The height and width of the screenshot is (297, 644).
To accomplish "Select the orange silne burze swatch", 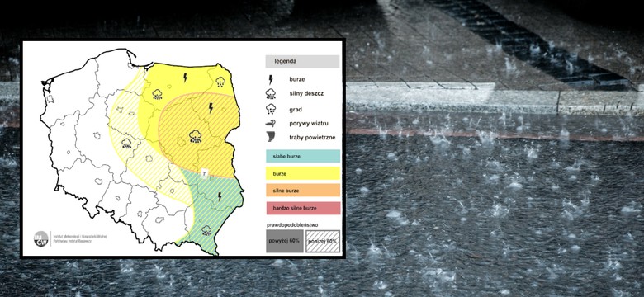I will click(x=303, y=191).
